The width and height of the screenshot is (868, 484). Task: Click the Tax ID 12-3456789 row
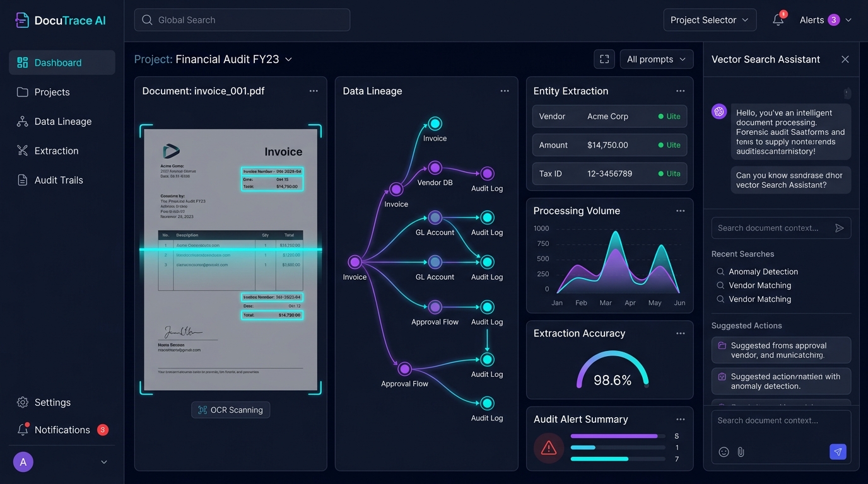pyautogui.click(x=610, y=173)
